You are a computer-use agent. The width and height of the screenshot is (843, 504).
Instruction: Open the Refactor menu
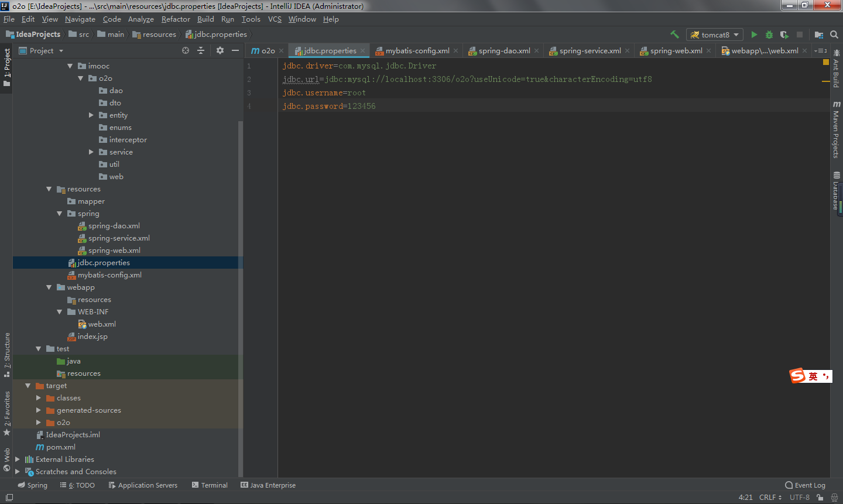tap(176, 19)
